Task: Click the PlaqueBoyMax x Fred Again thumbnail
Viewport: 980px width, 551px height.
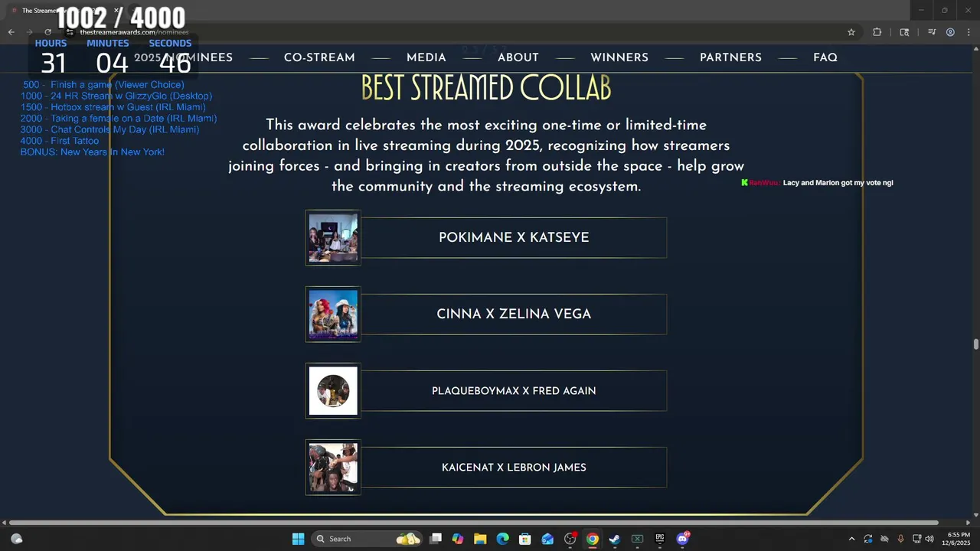Action: coord(333,390)
